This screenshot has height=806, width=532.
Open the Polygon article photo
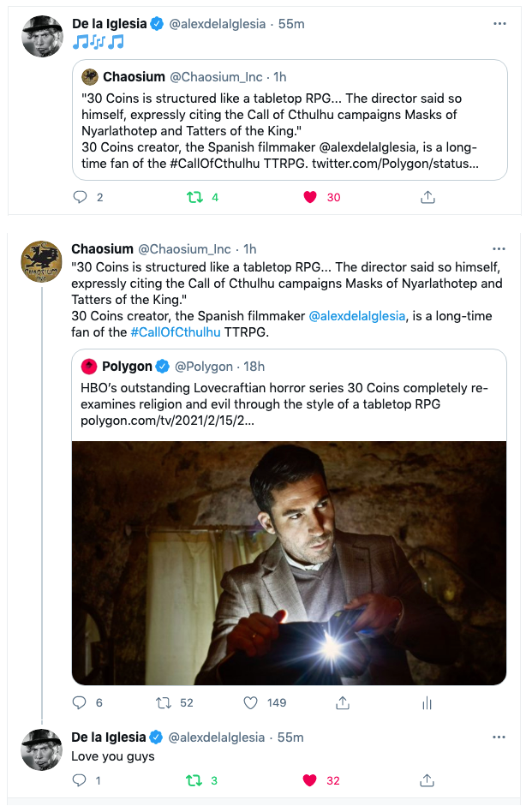coord(289,563)
